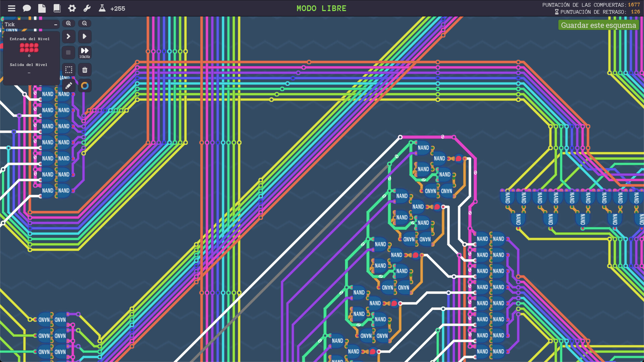The width and height of the screenshot is (644, 362).
Task: Open the documentation book icon
Action: tap(57, 8)
